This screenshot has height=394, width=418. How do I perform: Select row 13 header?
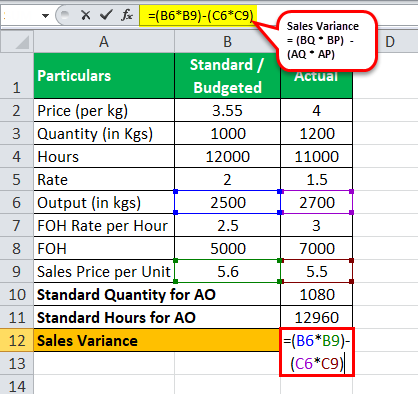click(x=17, y=363)
